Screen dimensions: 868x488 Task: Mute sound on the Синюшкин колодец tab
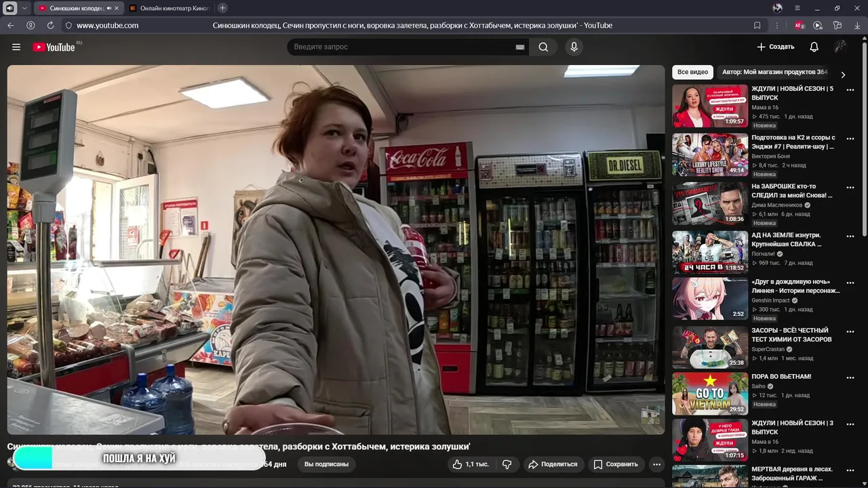coord(109,8)
